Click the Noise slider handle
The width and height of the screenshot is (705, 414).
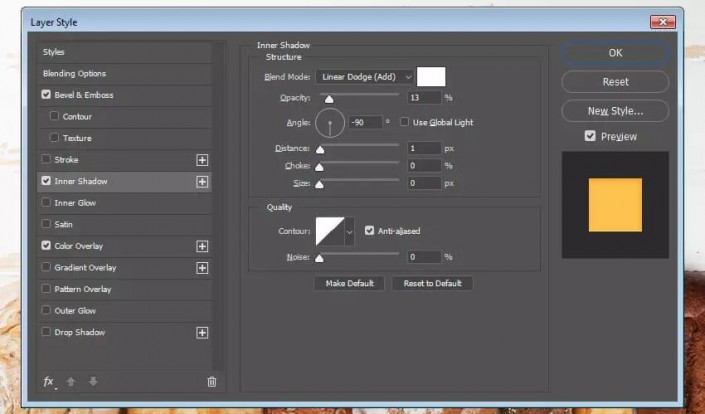coord(319,258)
